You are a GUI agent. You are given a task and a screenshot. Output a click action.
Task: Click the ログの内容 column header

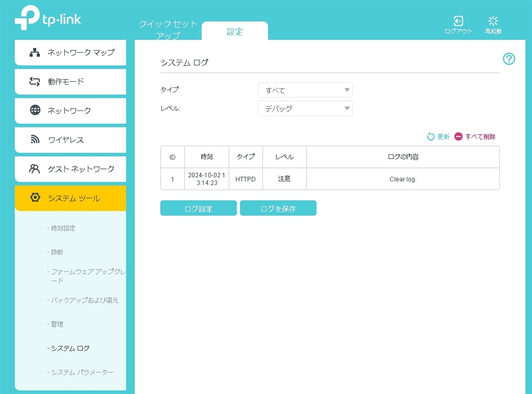(403, 157)
